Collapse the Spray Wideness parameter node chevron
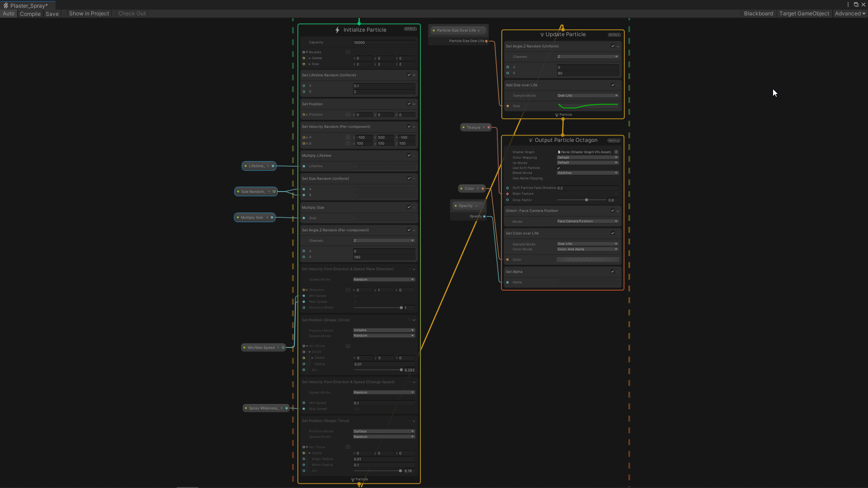 (282, 408)
